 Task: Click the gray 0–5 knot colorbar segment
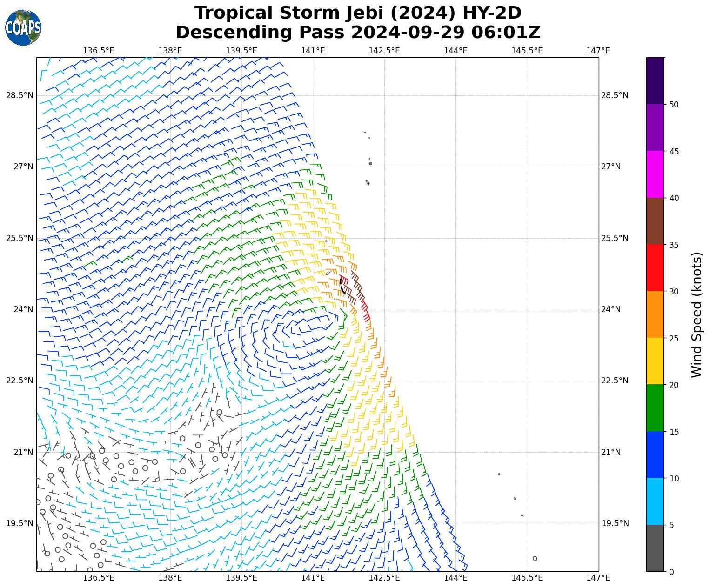tap(655, 548)
